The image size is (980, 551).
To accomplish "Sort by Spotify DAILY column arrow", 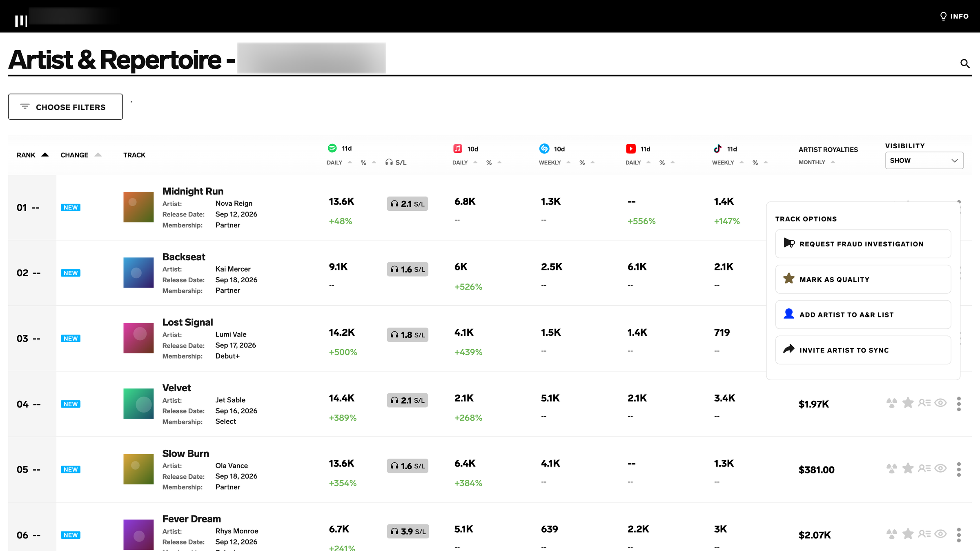I will [x=350, y=162].
